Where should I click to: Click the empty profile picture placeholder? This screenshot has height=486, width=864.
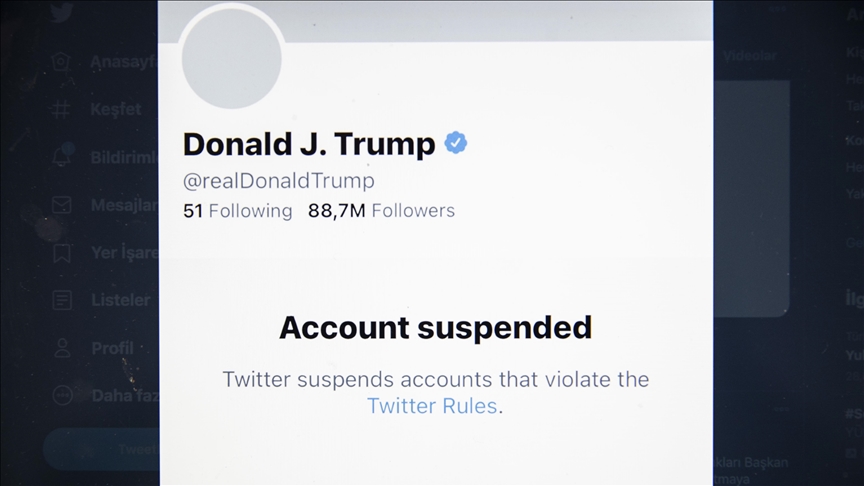click(232, 58)
